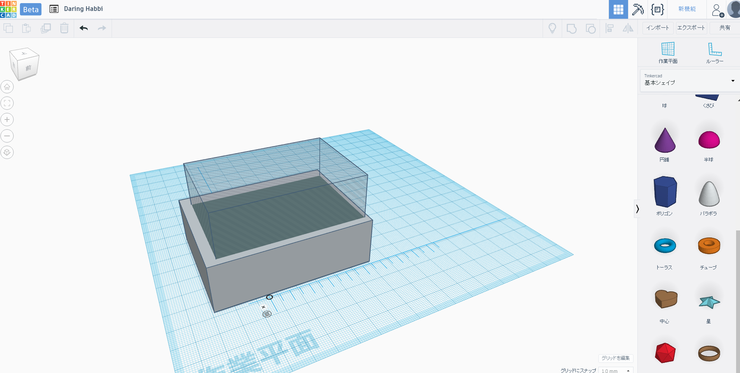This screenshot has width=740, height=373.
Task: Redo the action with forward arrow
Action: (101, 28)
